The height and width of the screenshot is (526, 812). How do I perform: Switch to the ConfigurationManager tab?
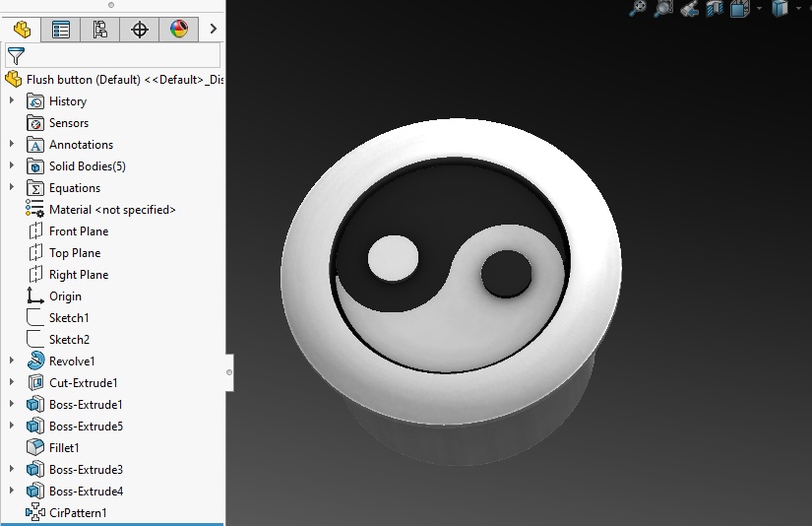[x=100, y=30]
